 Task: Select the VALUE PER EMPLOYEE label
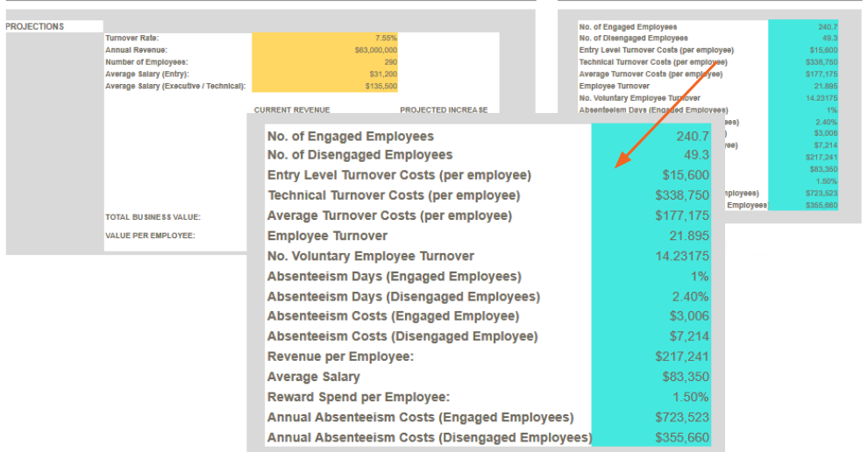coord(150,236)
